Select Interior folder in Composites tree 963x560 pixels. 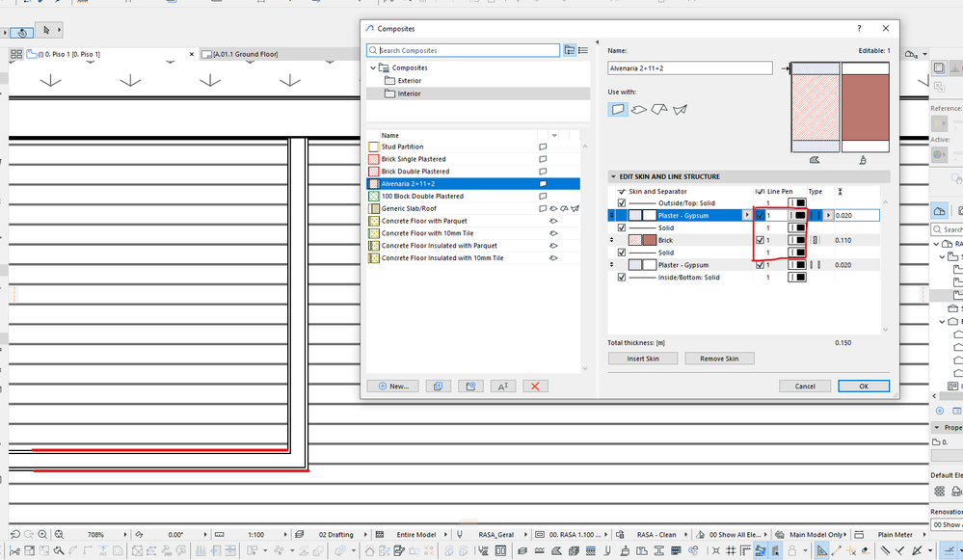[409, 93]
